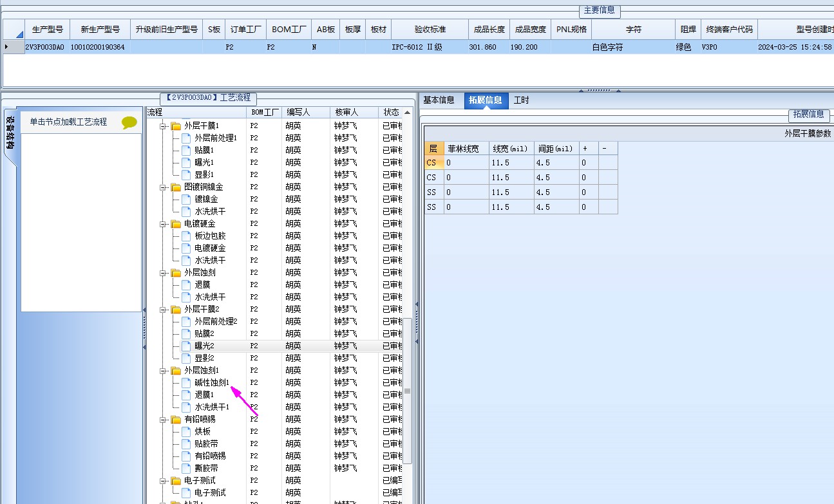This screenshot has height=504, width=834.
Task: Click document icon beside 碱性蚀刻1
Action: [186, 382]
